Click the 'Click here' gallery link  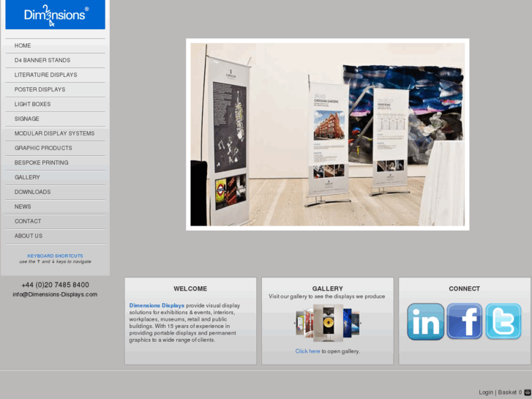click(307, 351)
